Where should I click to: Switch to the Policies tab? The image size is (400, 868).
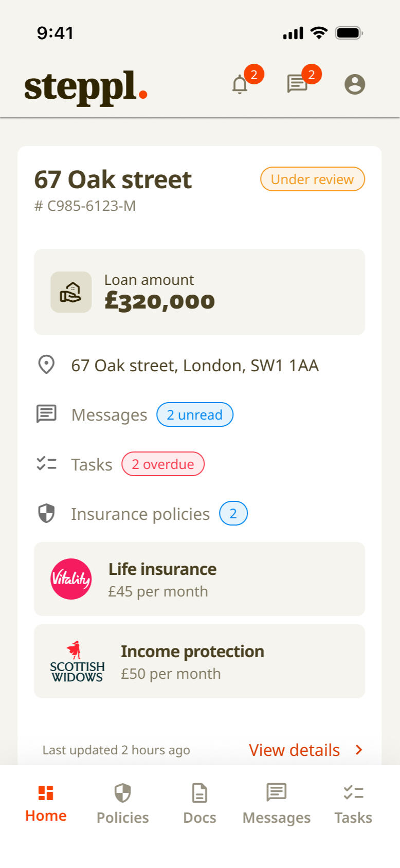122,803
